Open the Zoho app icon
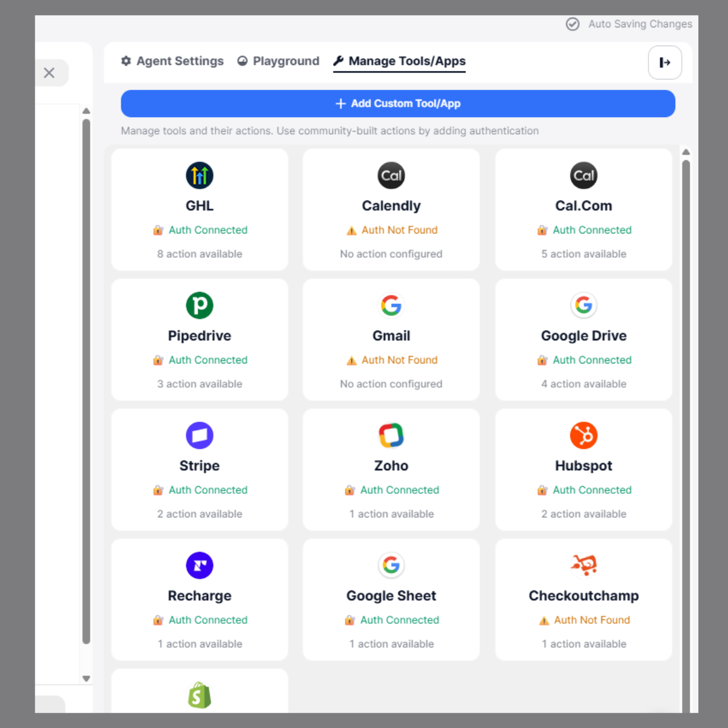Screen dimensions: 728x728 pyautogui.click(x=391, y=435)
